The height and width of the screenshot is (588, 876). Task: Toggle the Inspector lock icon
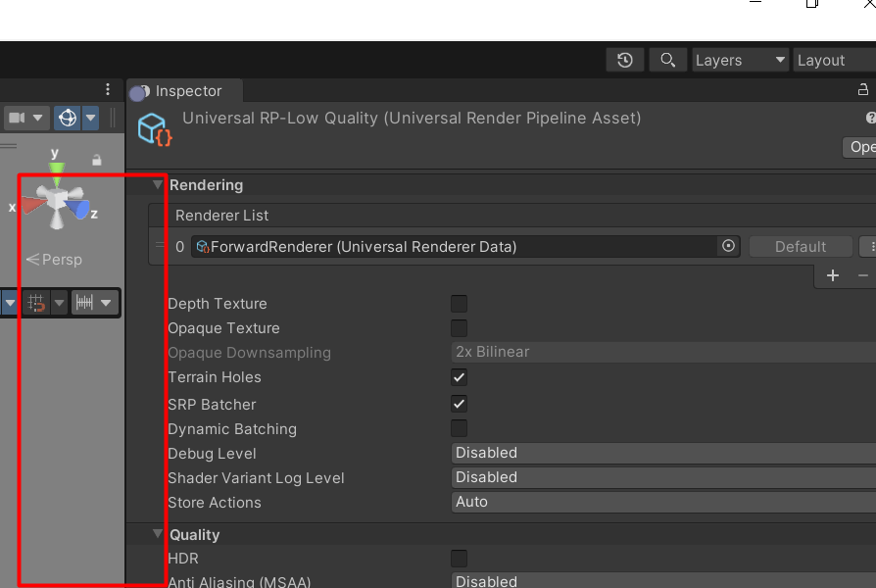(863, 89)
